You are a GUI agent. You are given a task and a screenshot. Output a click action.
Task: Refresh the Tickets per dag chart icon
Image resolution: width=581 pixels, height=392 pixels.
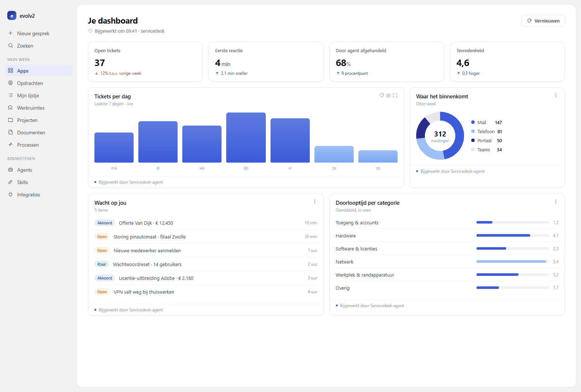point(382,95)
